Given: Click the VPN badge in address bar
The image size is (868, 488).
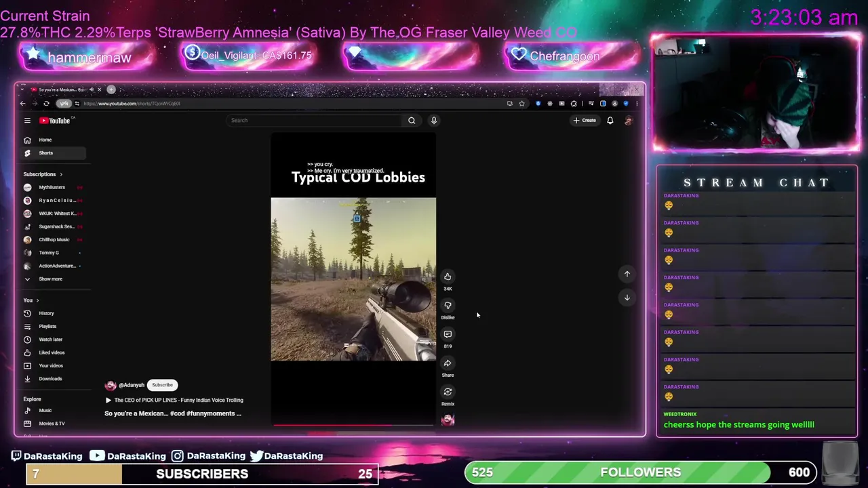Looking at the screenshot, I should [x=64, y=104].
